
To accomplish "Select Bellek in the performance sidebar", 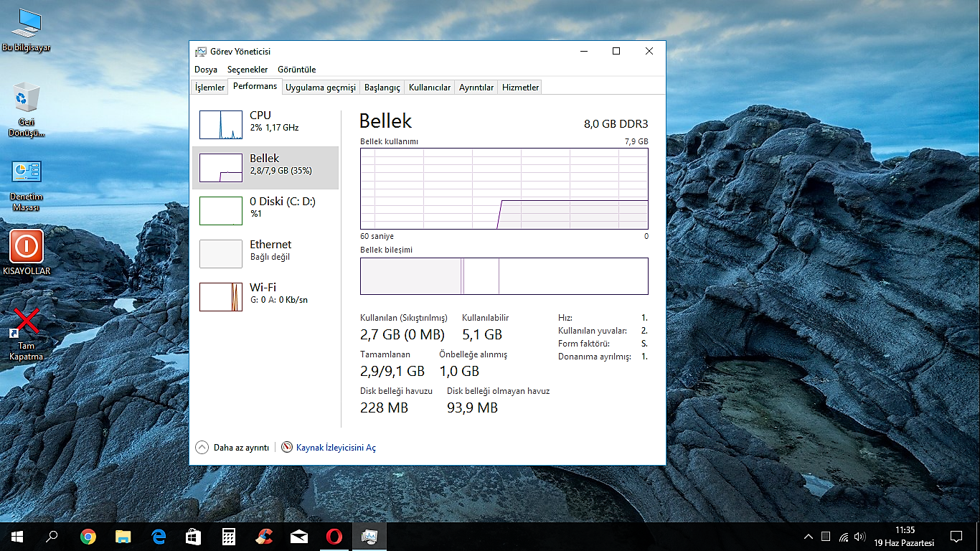I will pyautogui.click(x=265, y=168).
